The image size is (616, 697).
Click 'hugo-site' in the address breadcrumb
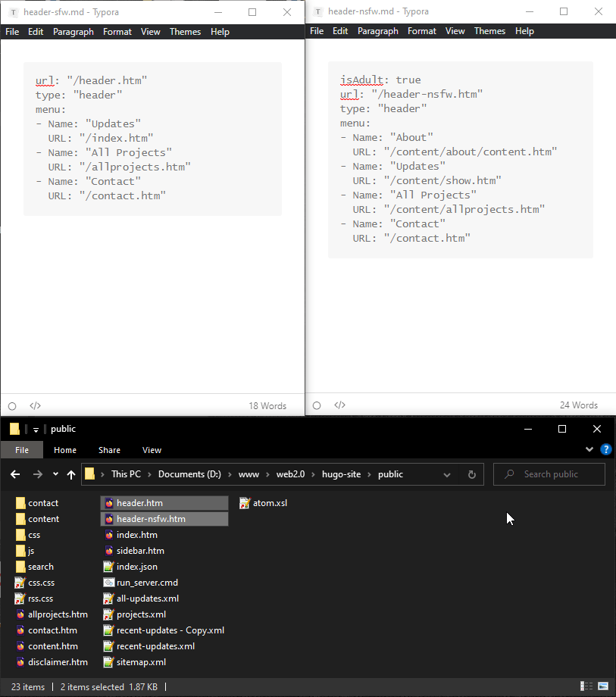(343, 474)
